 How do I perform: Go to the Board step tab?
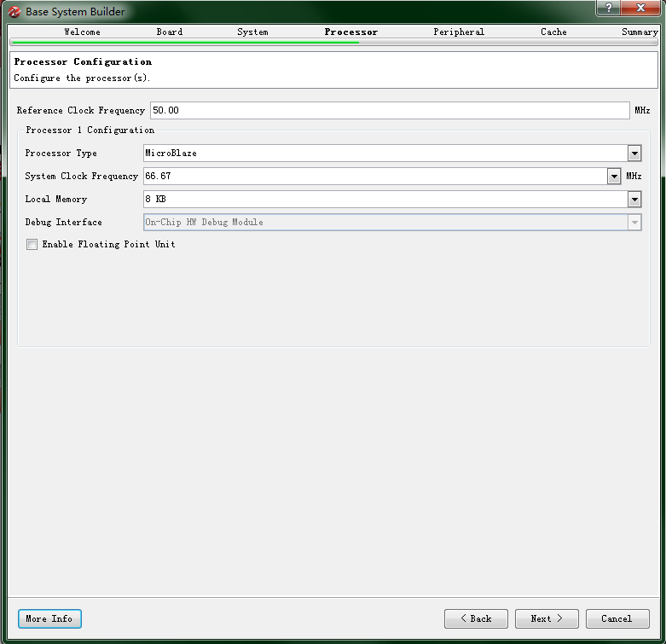[170, 32]
